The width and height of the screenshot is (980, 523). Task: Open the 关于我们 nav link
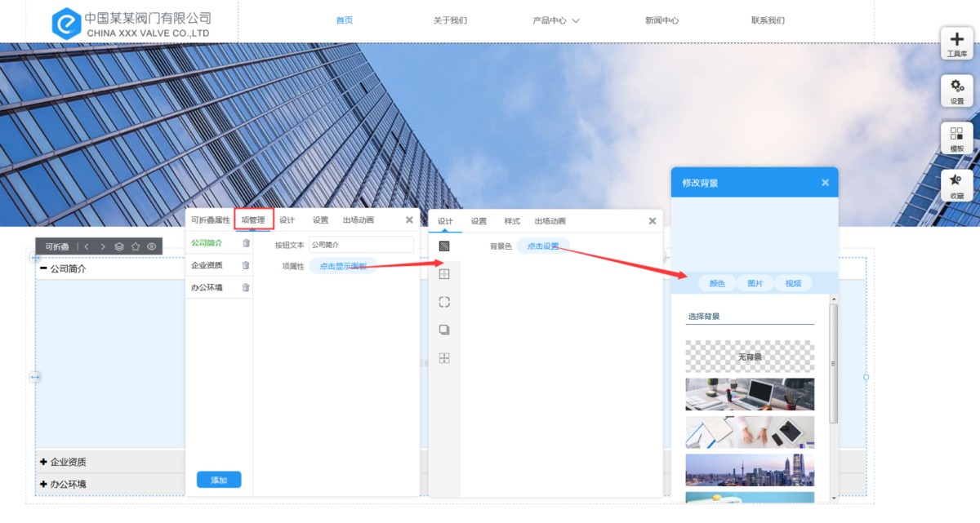click(450, 20)
